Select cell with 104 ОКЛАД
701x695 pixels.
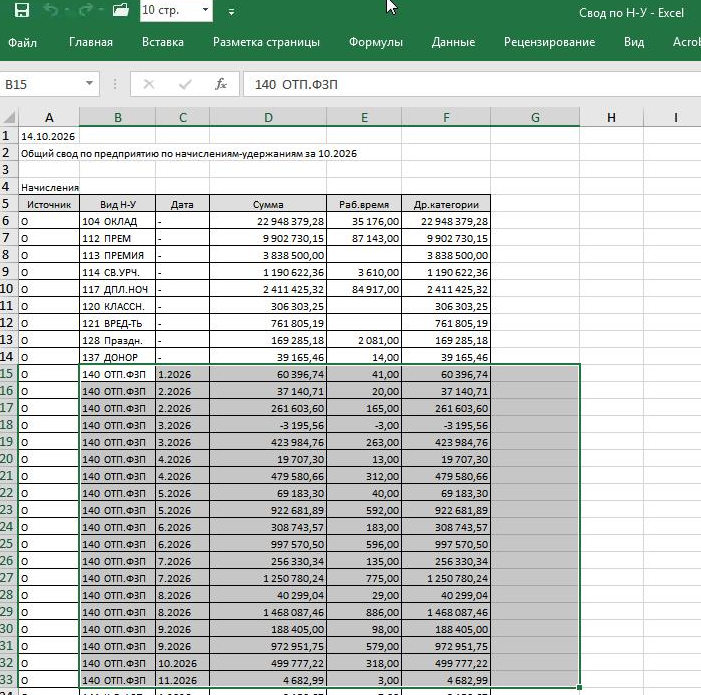click(117, 221)
